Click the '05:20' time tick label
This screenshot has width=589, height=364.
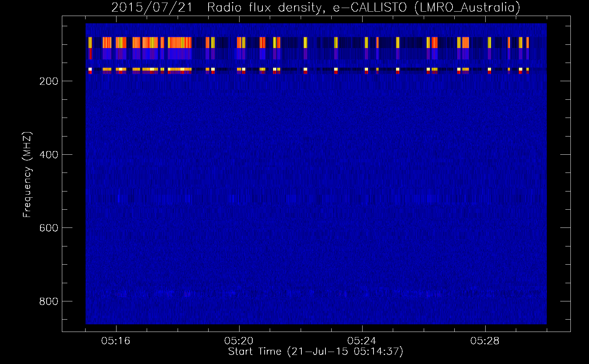click(239, 341)
